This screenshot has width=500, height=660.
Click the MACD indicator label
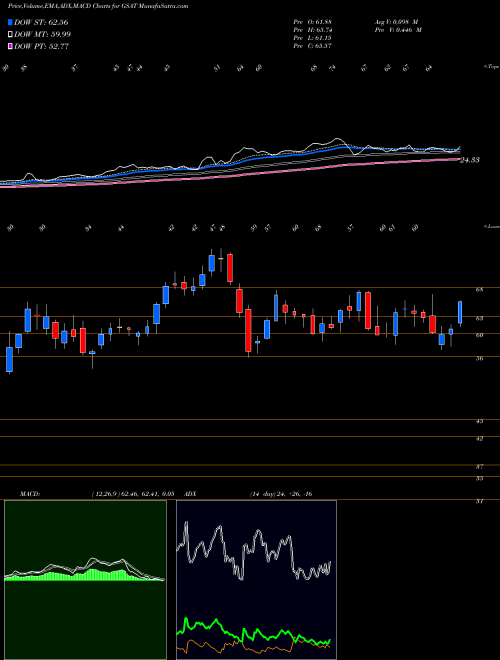29,494
